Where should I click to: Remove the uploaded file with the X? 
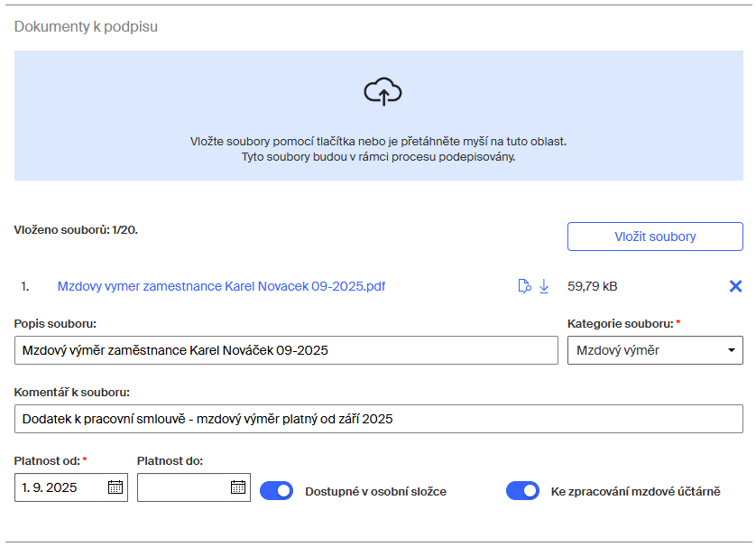pos(735,286)
